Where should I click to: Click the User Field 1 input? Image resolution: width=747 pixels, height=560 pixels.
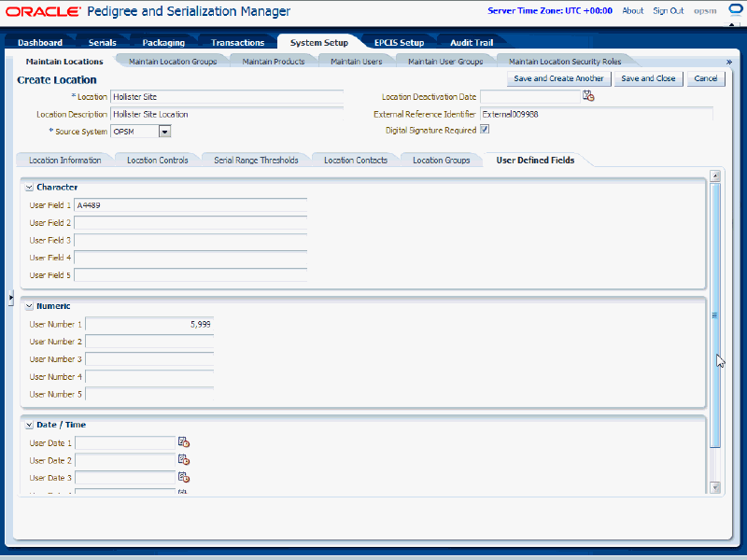point(190,205)
